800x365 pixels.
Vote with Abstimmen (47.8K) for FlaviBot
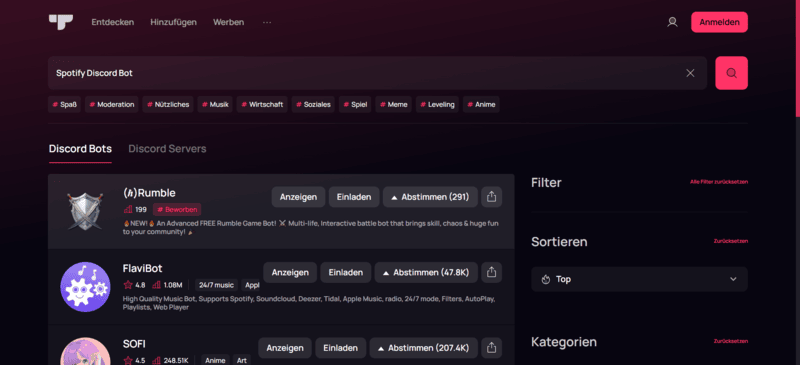(426, 273)
